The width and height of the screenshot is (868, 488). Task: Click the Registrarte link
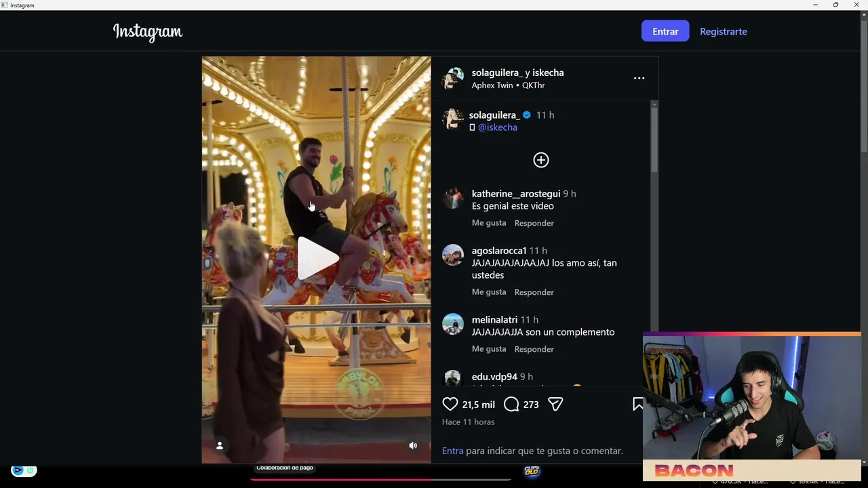pyautogui.click(x=724, y=31)
